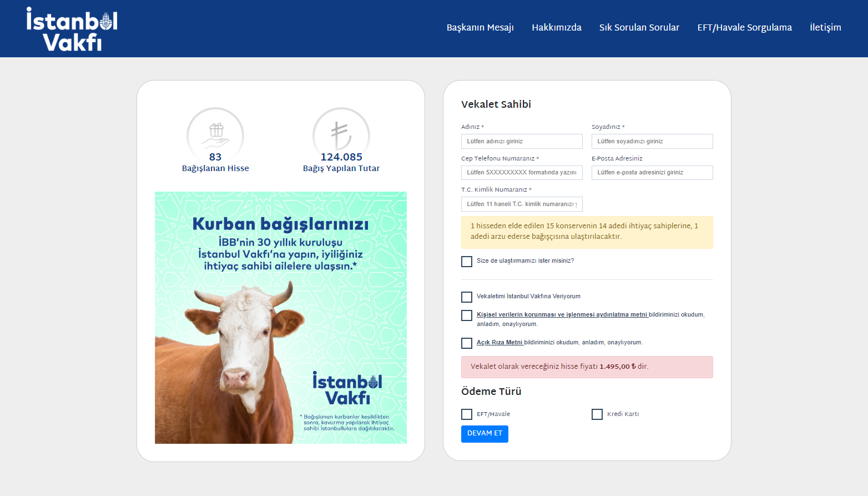
Task: Open the Kişisel verilerin korunması aydınlatma metni link
Action: [x=562, y=315]
